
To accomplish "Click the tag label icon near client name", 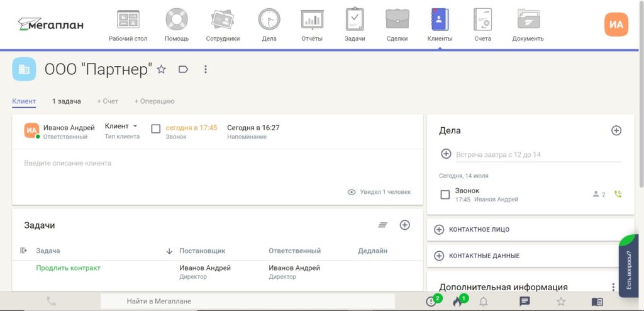I will tap(183, 69).
